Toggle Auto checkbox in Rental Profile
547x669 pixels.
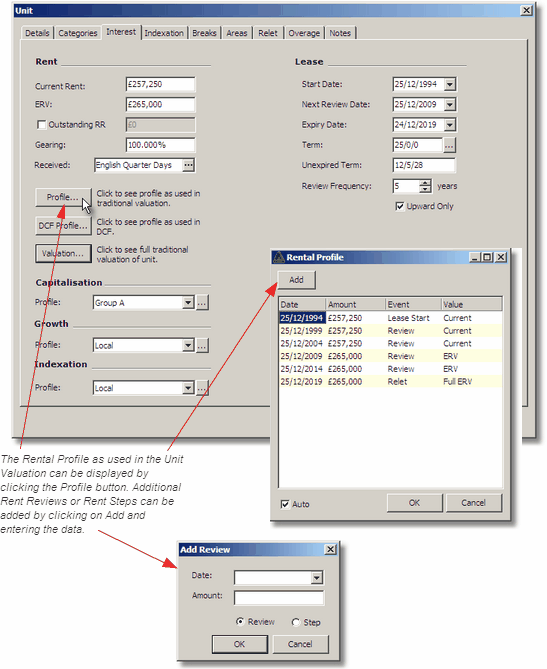285,504
